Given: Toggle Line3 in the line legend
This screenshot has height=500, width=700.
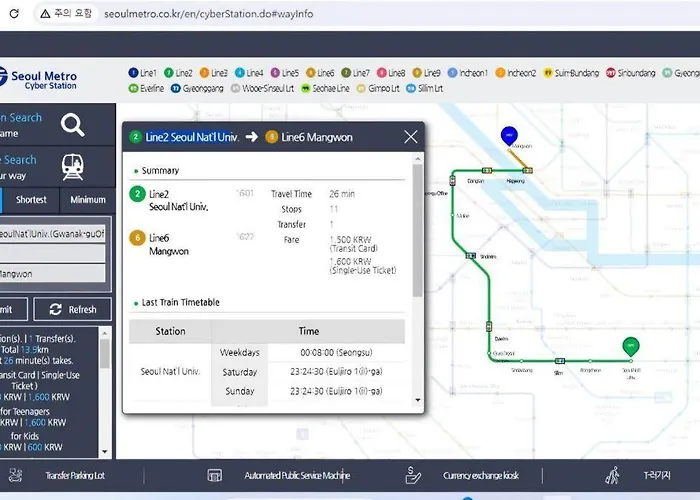Looking at the screenshot, I should coord(213,73).
